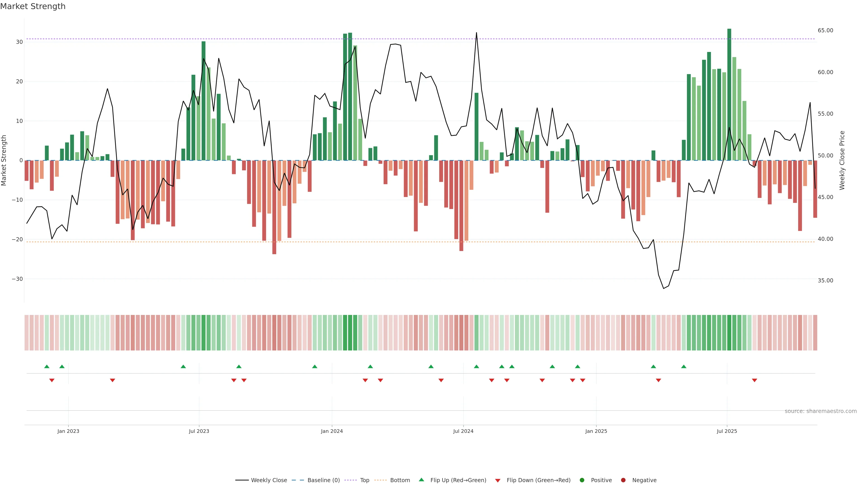Click the dark red Negative legend dot
This screenshot has height=488, width=868.
click(623, 480)
